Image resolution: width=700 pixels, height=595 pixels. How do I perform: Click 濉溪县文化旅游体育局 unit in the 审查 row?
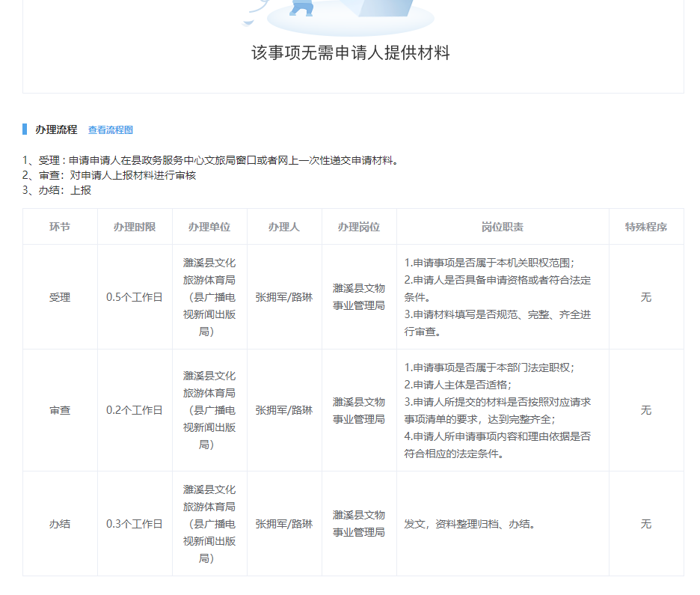[209, 410]
